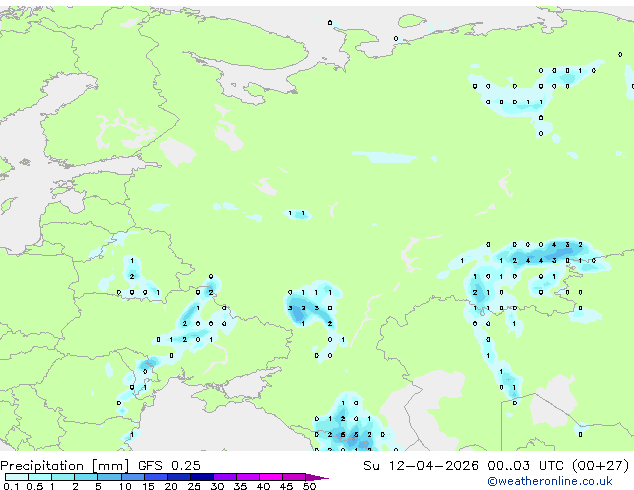Click the '30' legend scale label
634x490 pixels.
tap(217, 486)
